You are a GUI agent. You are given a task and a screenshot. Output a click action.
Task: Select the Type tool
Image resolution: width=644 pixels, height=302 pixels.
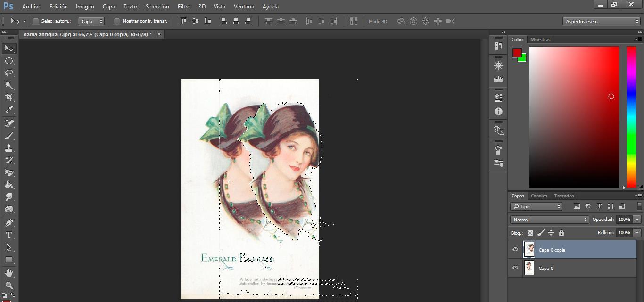8,235
